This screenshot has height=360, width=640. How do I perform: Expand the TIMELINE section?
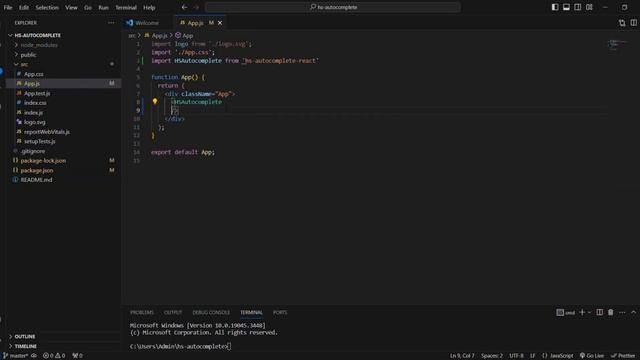[x=25, y=346]
